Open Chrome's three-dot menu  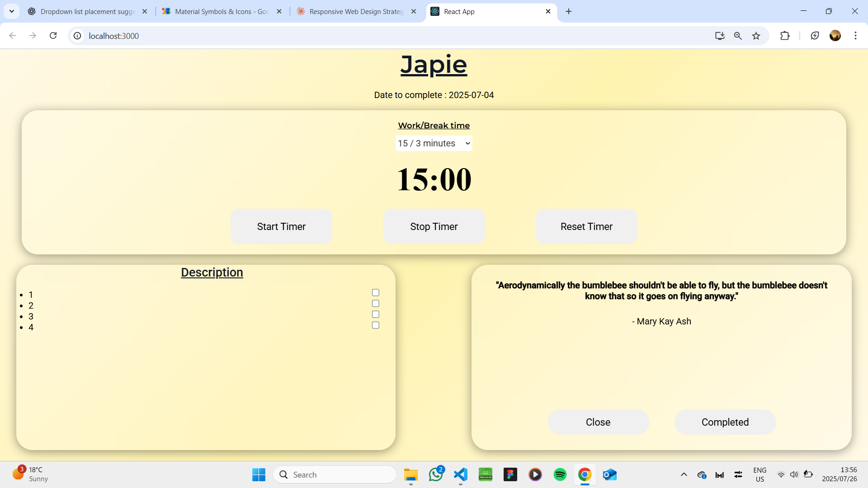coord(855,36)
